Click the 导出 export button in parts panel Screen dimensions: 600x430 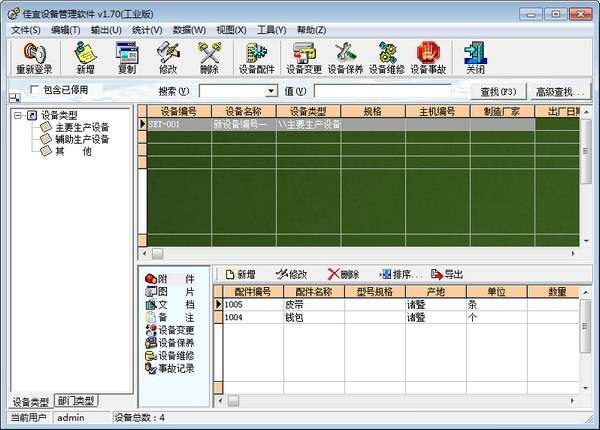point(447,274)
